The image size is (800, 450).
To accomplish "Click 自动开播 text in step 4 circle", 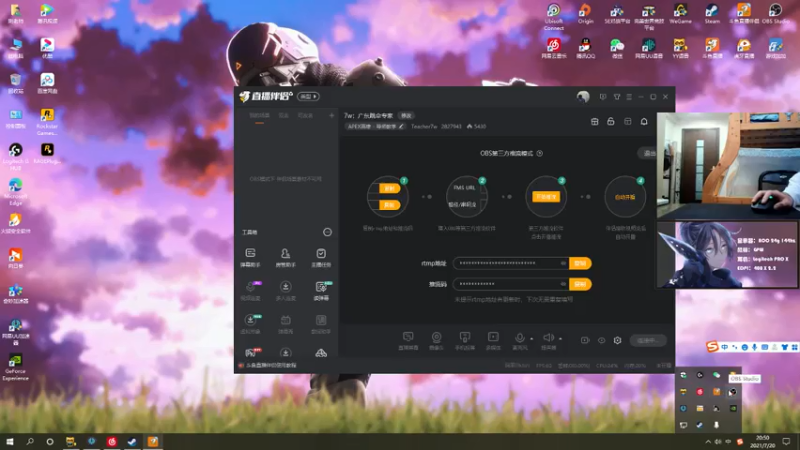I will (x=625, y=197).
